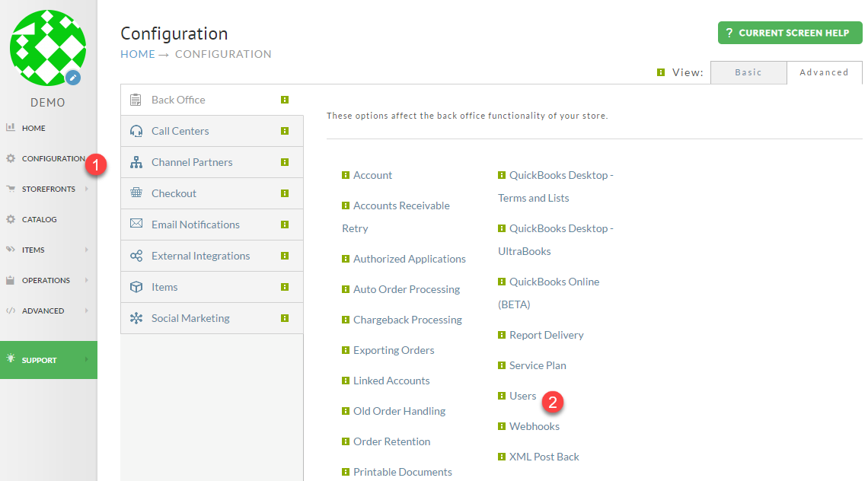Viewport: 868px width, 481px height.
Task: Click the CONFIGURATION gear icon
Action: 11,158
